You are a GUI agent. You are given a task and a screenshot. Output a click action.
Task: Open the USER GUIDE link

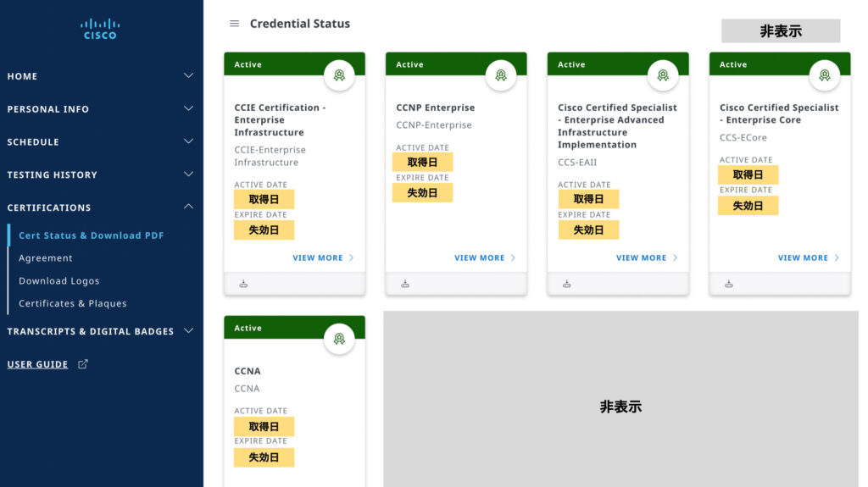coord(37,364)
